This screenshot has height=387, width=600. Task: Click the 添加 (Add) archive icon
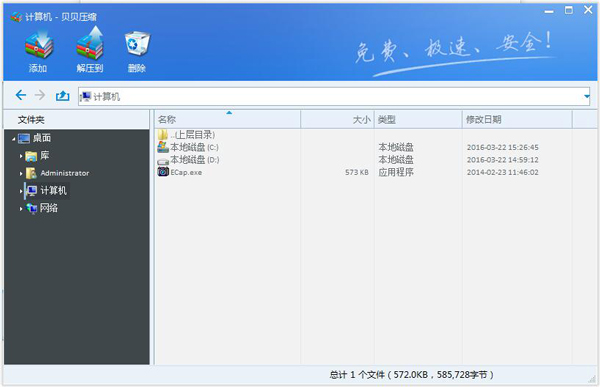click(39, 45)
